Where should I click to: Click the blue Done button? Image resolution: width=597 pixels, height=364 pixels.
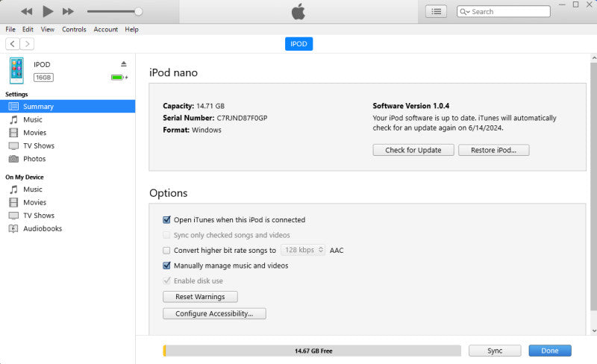[550, 351]
